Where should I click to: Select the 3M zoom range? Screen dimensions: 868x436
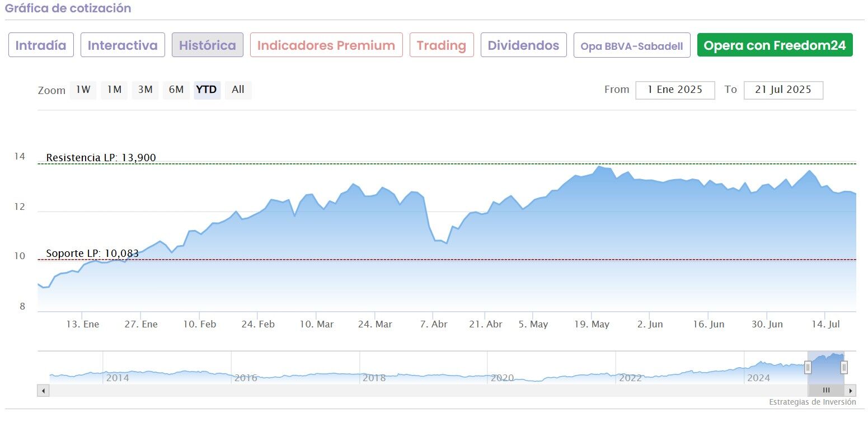pos(145,90)
